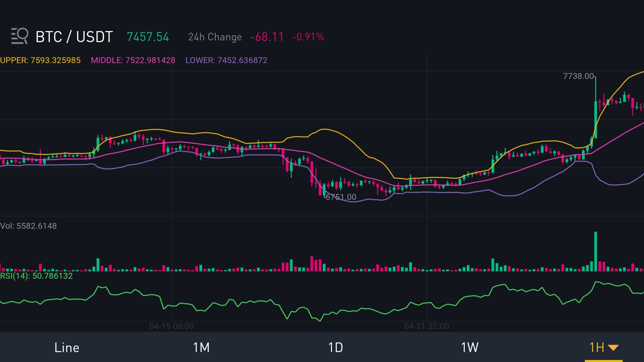Select the 1H interval tab
The height and width of the screenshot is (362, 644).
tap(597, 347)
